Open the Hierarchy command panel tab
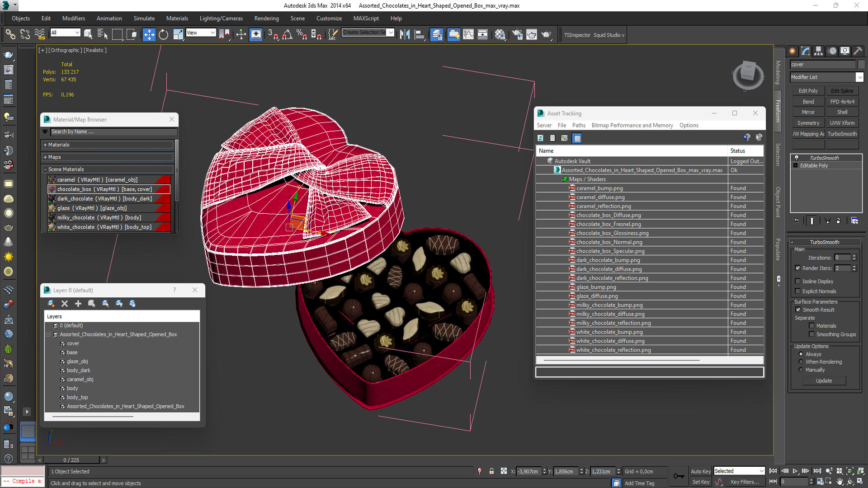 (x=818, y=51)
